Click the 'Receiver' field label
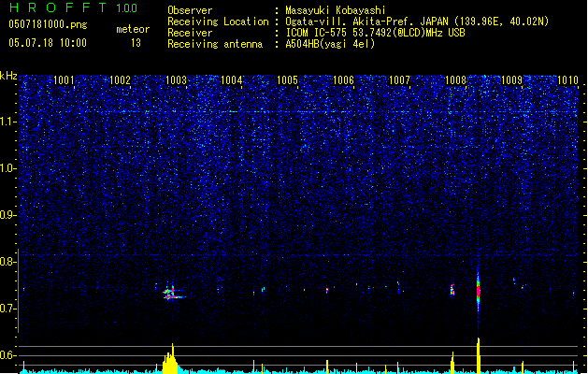 190,33
